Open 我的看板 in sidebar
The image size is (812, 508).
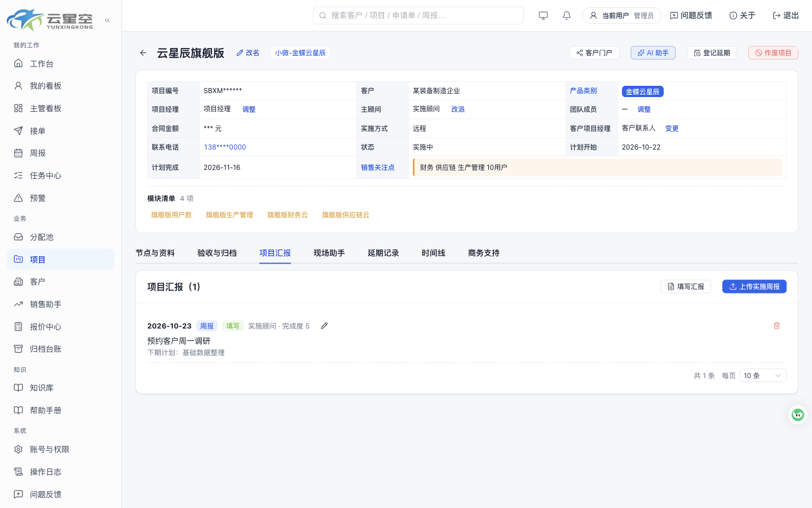click(60, 86)
